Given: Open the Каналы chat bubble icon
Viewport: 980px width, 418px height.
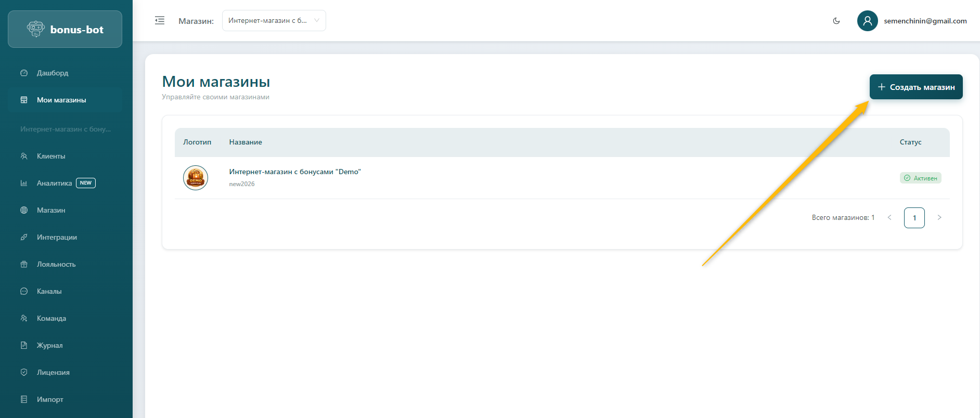Looking at the screenshot, I should pyautogui.click(x=24, y=291).
